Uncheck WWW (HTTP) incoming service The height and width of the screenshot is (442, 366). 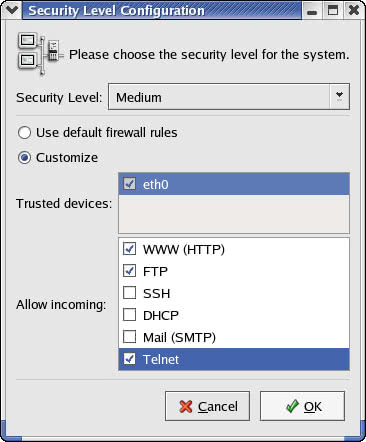[129, 249]
